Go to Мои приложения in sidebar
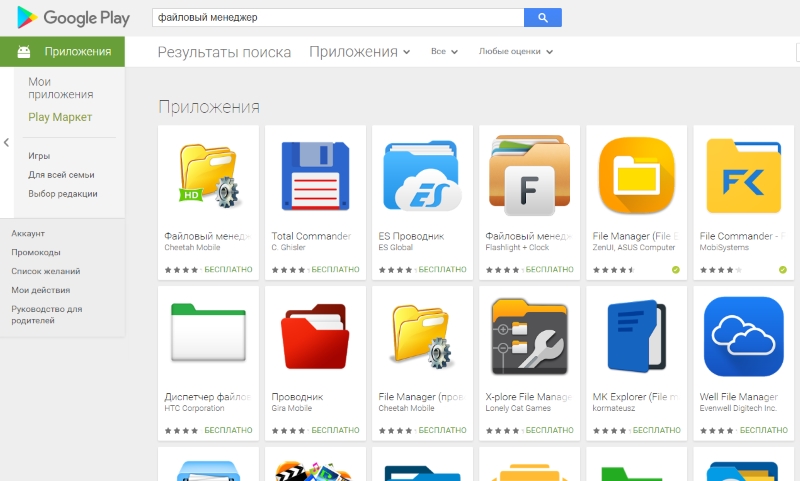The height and width of the screenshot is (481, 800). (x=61, y=88)
